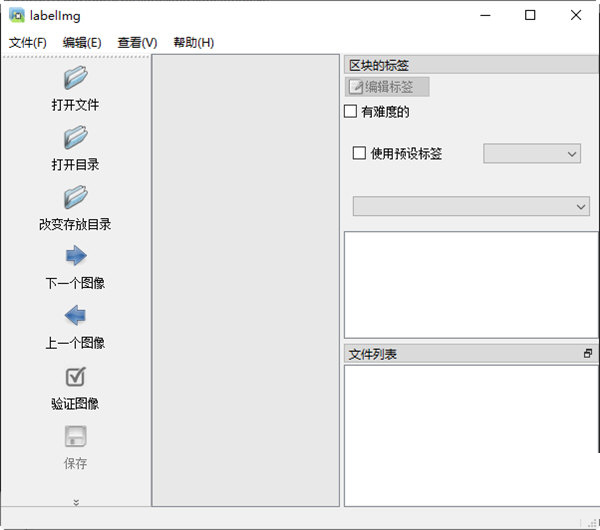Open the Edit (编辑) menu
Image resolution: width=600 pixels, height=530 pixels.
(82, 43)
